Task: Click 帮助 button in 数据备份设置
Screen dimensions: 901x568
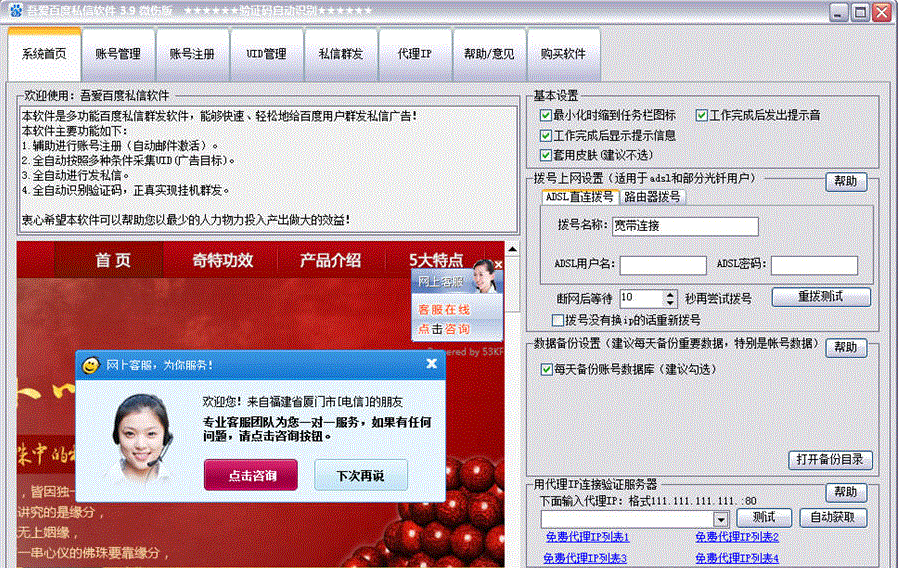Action: 846,347
